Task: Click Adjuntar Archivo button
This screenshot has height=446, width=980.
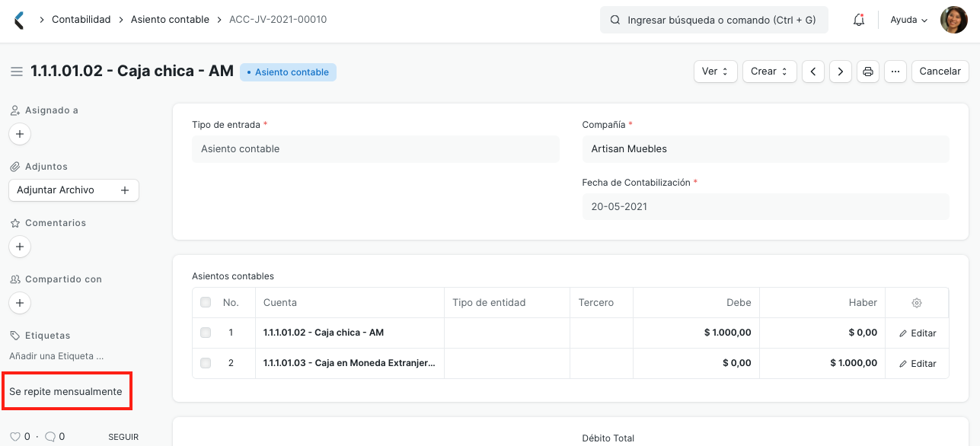Action: click(x=74, y=190)
